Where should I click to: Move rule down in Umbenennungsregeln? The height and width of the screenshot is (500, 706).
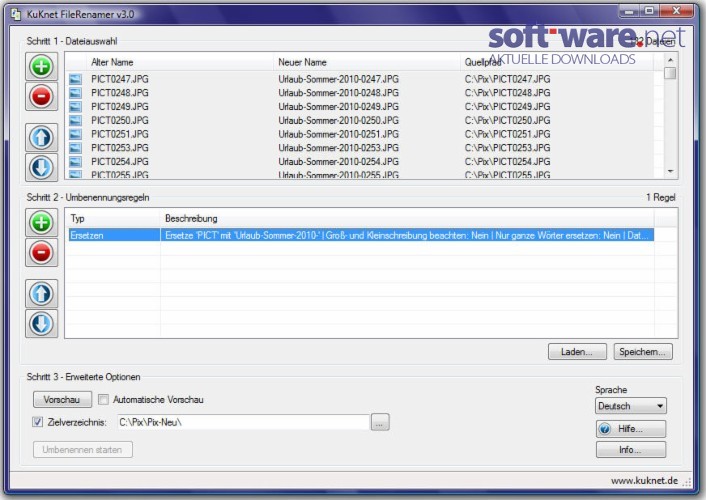(x=41, y=323)
